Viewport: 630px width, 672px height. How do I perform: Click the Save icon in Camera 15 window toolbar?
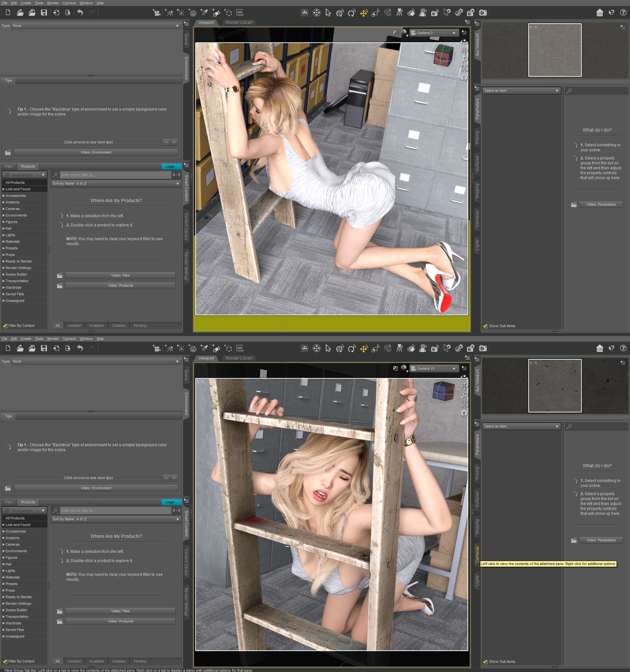tap(44, 348)
